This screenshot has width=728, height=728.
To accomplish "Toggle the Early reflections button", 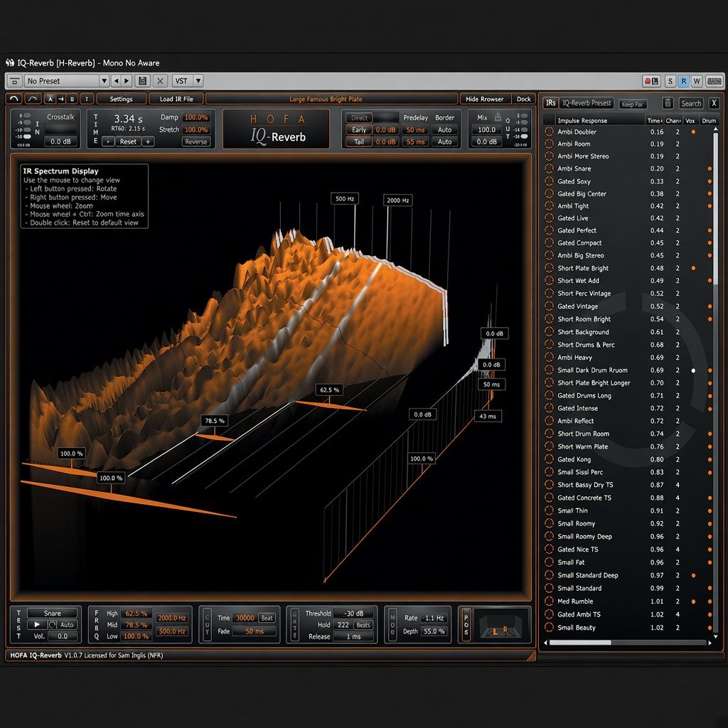I will 359,130.
